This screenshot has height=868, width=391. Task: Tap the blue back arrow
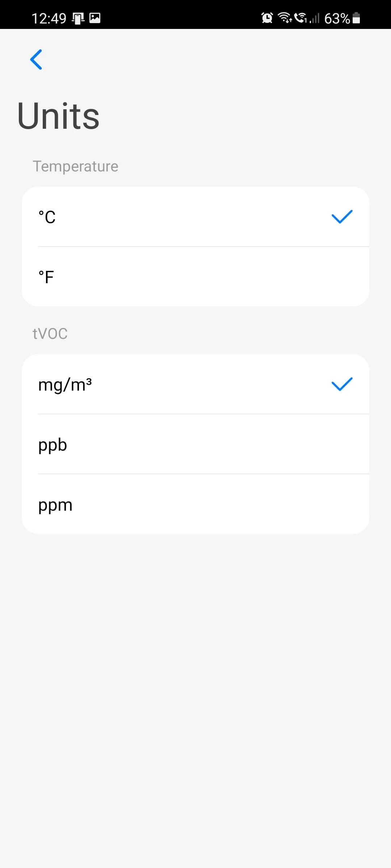pyautogui.click(x=36, y=59)
